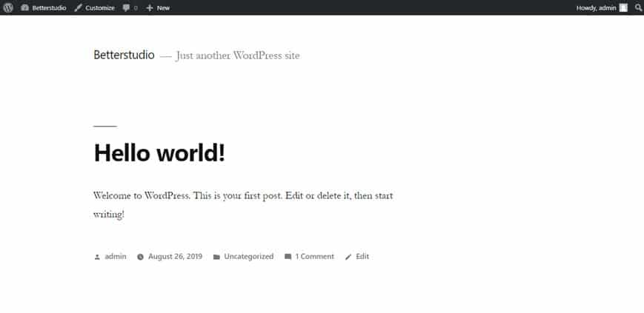This screenshot has width=644, height=313.
Task: Open the admin author link
Action: [116, 256]
